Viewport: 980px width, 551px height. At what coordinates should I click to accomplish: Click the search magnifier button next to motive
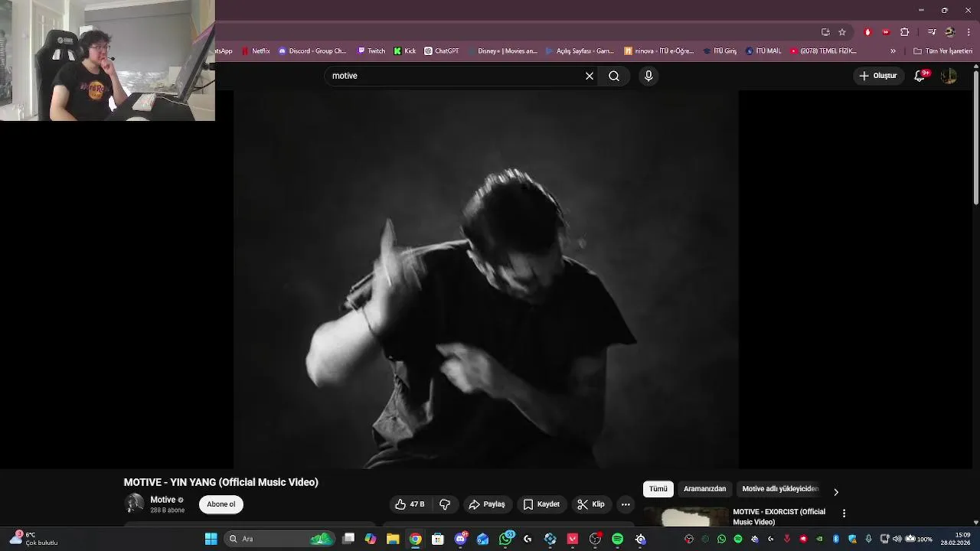(614, 76)
